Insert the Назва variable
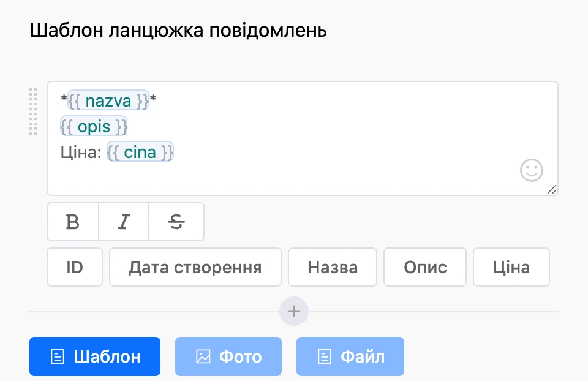The image size is (588, 381). (332, 267)
